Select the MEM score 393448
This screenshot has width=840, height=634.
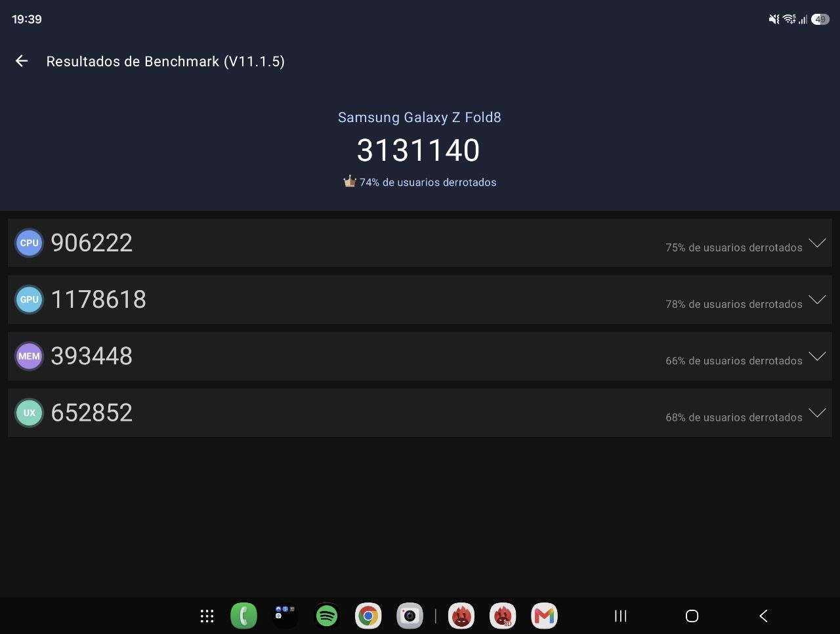coord(92,356)
